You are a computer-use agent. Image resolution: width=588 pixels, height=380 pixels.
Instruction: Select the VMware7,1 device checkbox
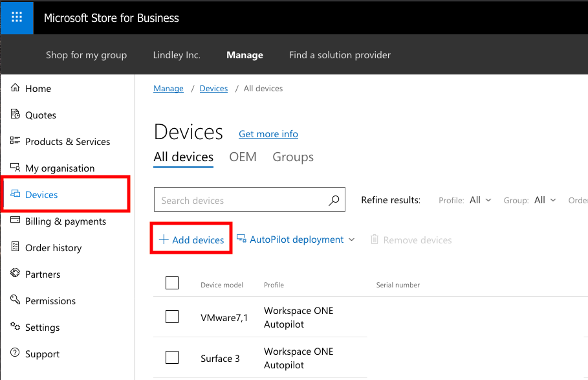click(x=172, y=317)
